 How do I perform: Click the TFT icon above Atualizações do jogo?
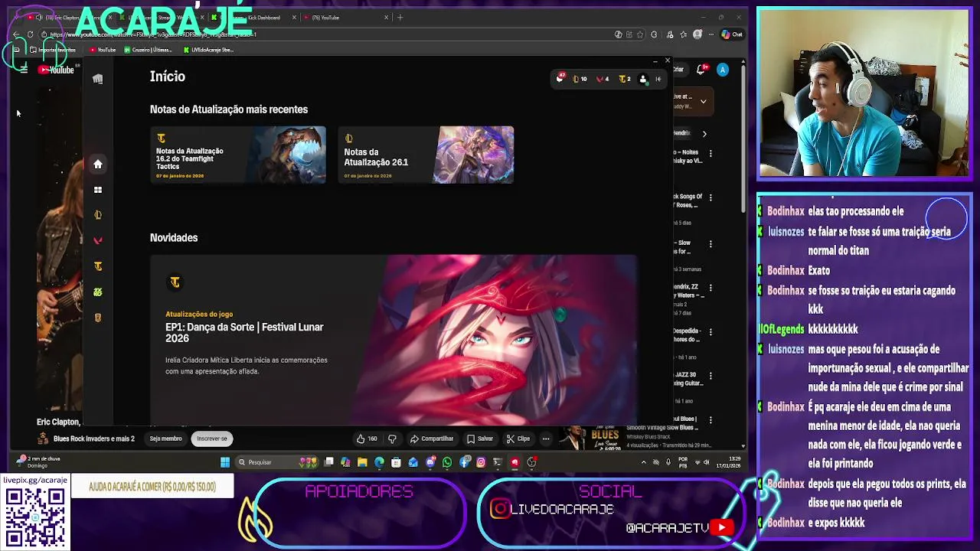click(x=175, y=282)
